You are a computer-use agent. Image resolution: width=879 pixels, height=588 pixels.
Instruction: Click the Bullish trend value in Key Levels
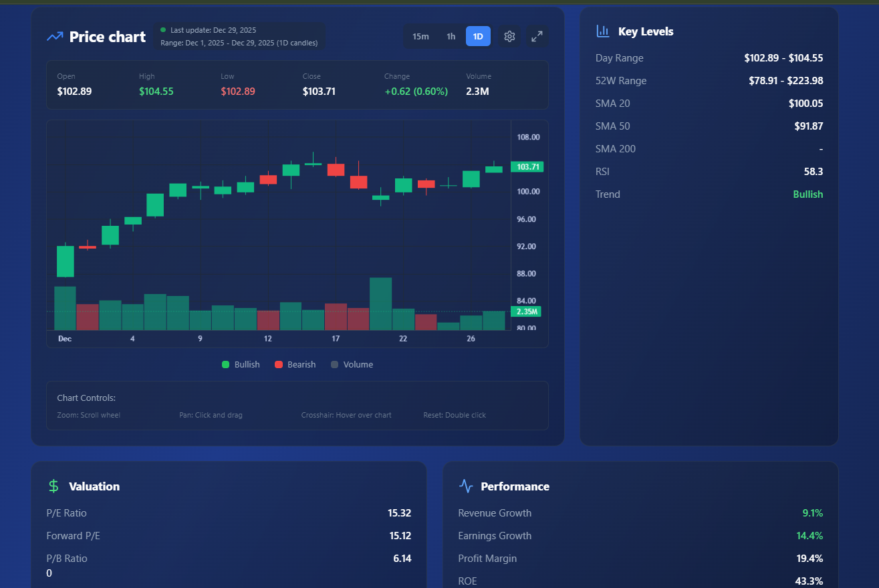807,194
